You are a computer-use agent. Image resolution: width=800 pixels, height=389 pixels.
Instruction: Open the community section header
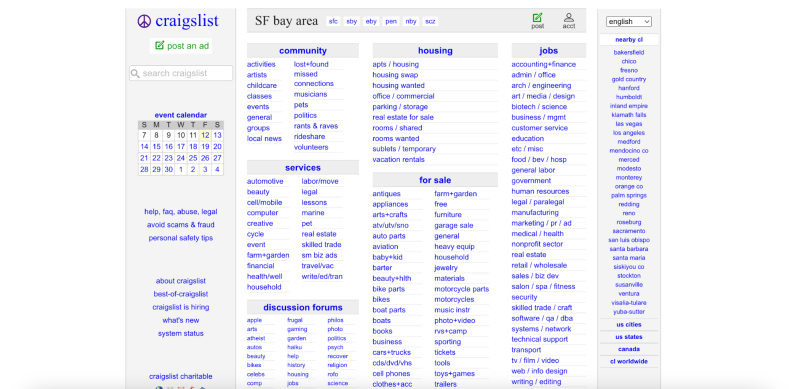(x=303, y=51)
